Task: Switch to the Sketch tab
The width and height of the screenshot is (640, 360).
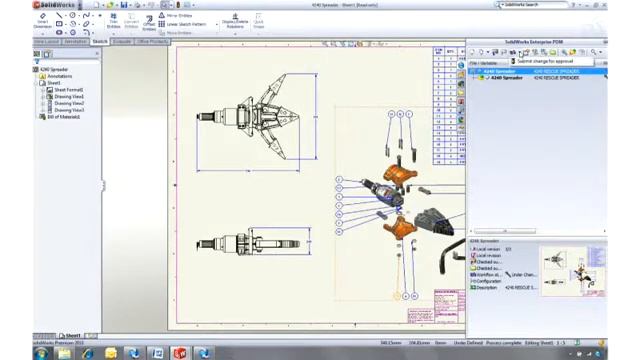Action: click(100, 42)
